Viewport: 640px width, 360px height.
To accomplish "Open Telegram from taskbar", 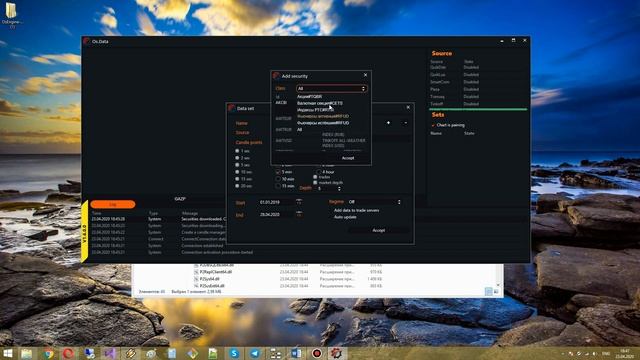I will pyautogui.click(x=255, y=353).
